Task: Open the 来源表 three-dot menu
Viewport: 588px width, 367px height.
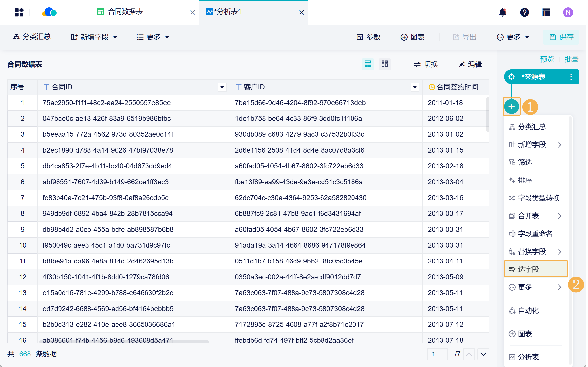Action: click(571, 77)
